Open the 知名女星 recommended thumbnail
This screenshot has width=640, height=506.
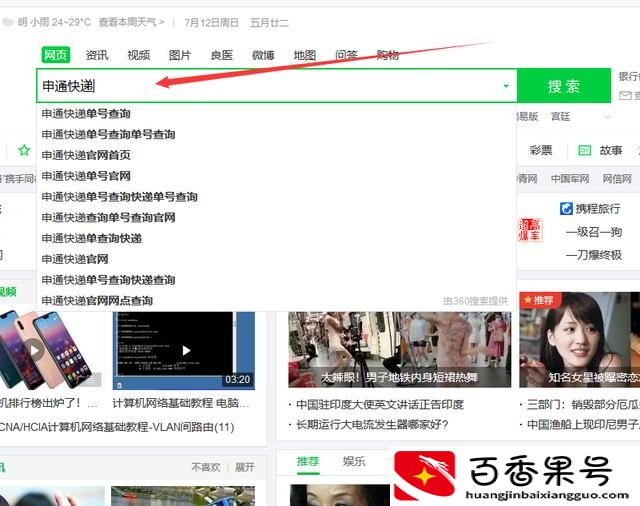click(x=580, y=340)
